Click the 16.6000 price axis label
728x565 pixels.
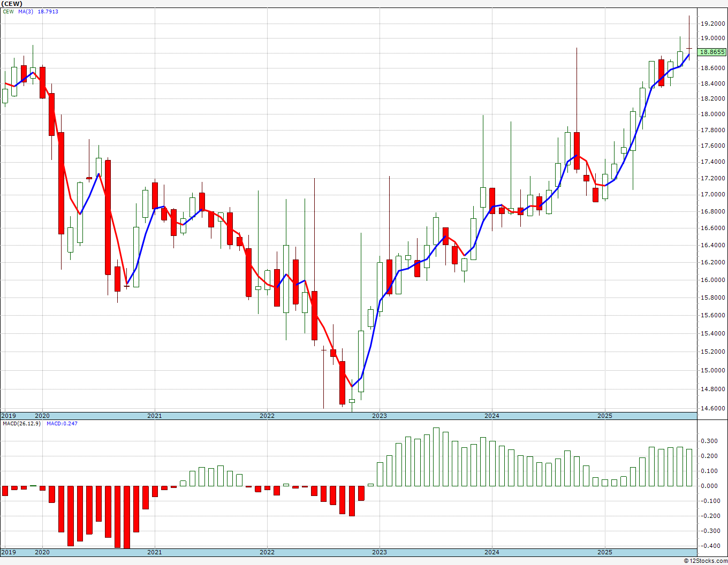tap(713, 228)
